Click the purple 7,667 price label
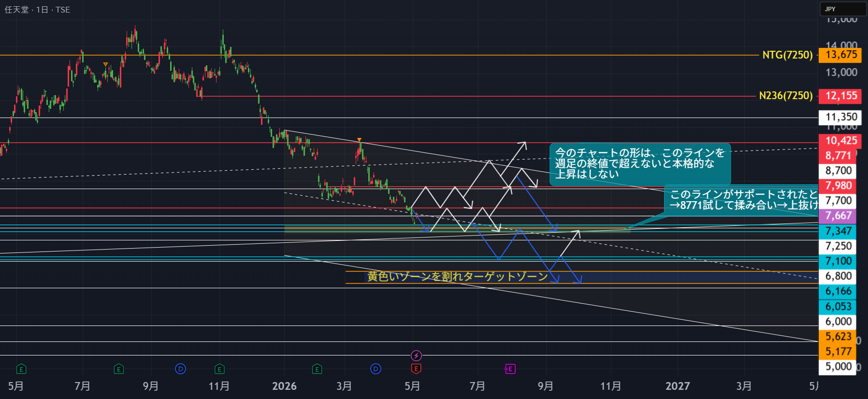This screenshot has width=868, height=399. [x=838, y=216]
